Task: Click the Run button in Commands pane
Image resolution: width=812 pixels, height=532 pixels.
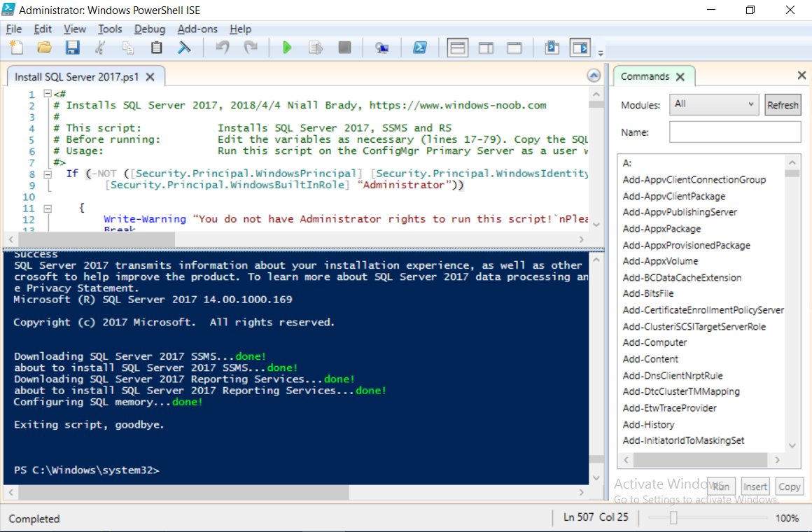Action: point(721,486)
